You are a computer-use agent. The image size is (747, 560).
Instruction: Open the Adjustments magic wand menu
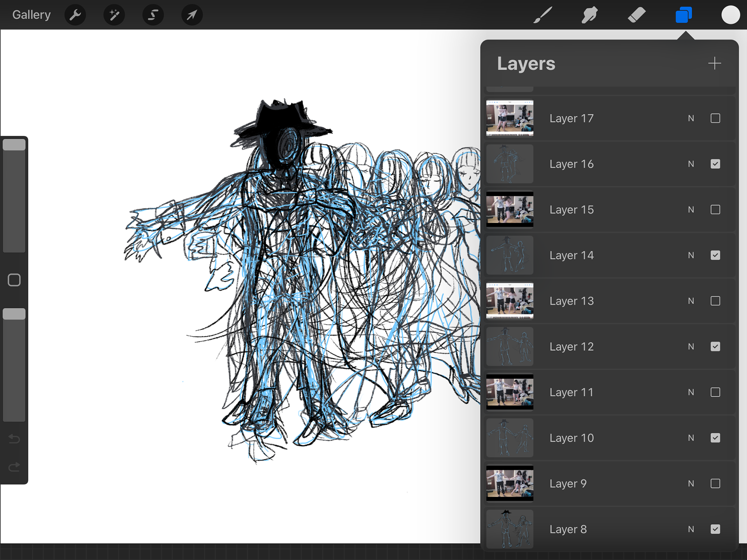114,15
